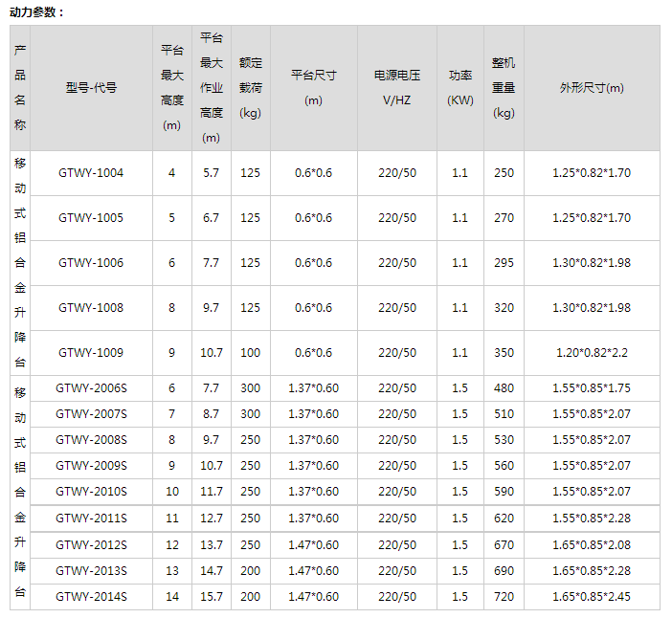Select working height '11.7' cell
672x618 pixels.
212,491
